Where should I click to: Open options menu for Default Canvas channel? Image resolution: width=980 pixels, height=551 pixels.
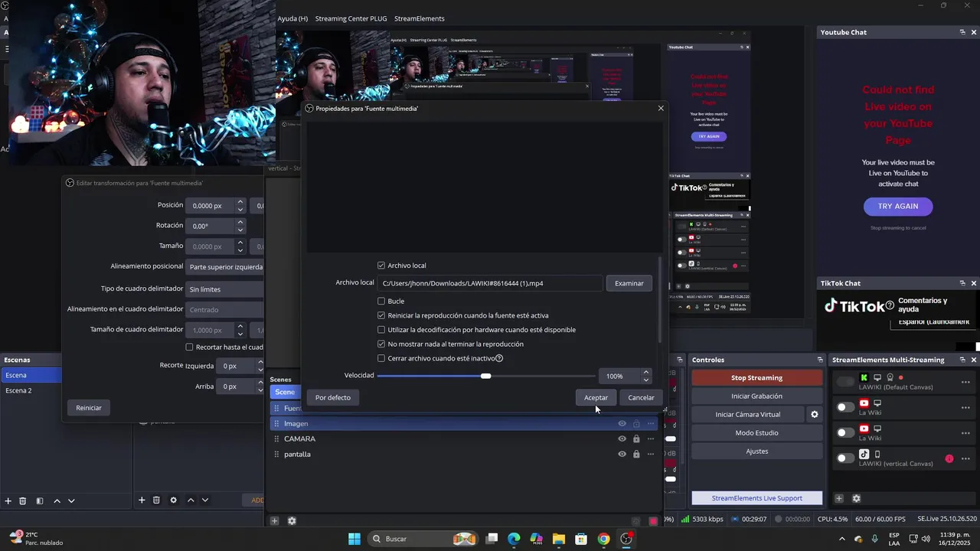click(x=965, y=382)
